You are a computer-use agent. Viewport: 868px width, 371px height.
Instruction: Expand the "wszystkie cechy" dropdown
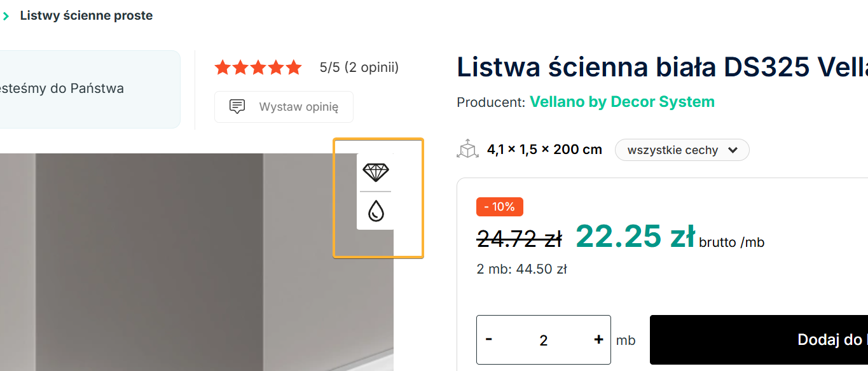[x=682, y=150]
